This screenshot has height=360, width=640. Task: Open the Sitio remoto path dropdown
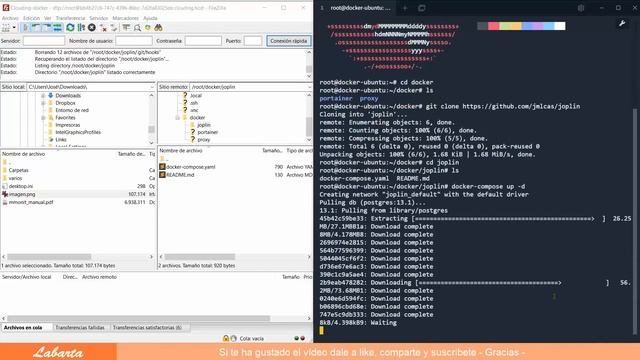point(309,87)
